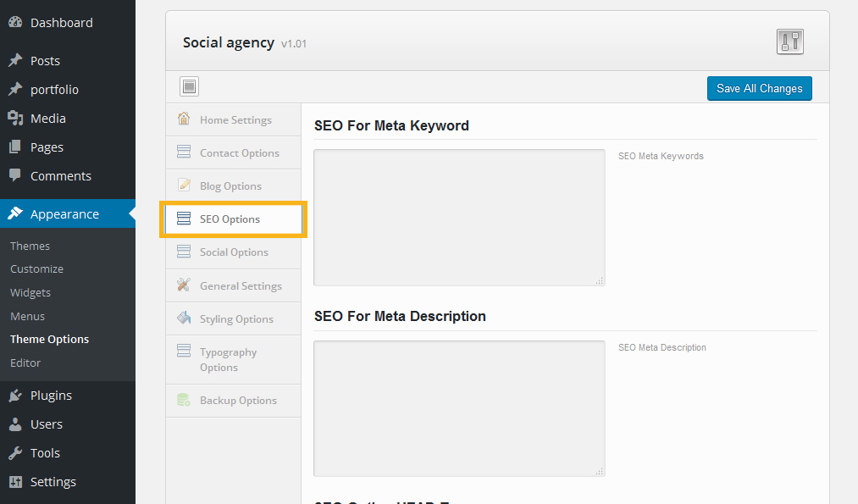
Task: Click the Home Settings house icon
Action: [x=184, y=119]
